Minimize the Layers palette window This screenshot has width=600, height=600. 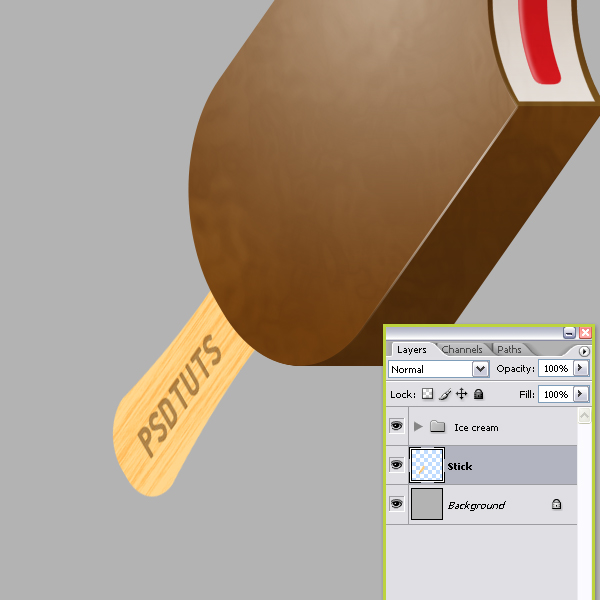click(569, 333)
